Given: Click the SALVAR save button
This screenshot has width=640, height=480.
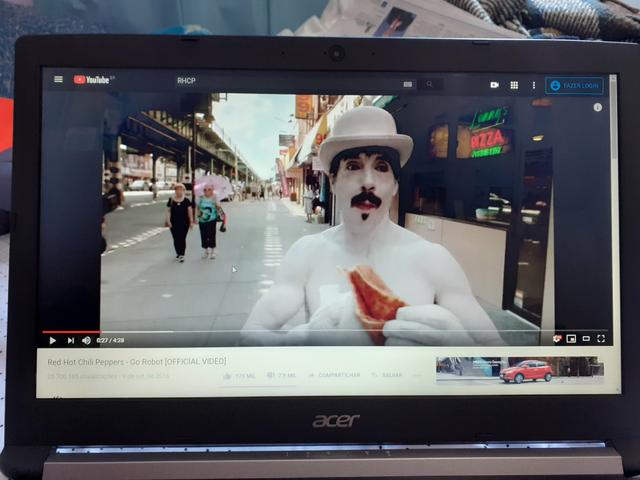Looking at the screenshot, I should click(387, 375).
